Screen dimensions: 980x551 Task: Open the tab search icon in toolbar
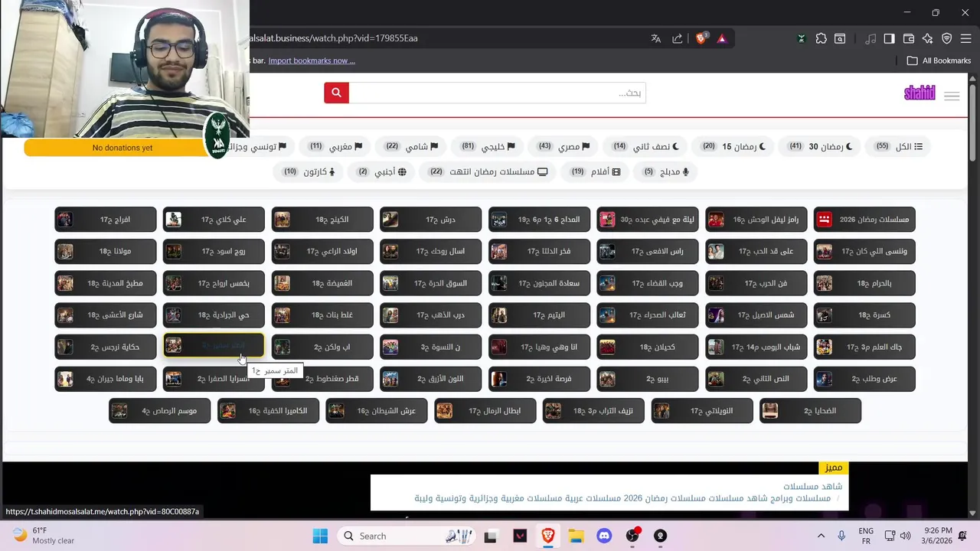pos(840,38)
